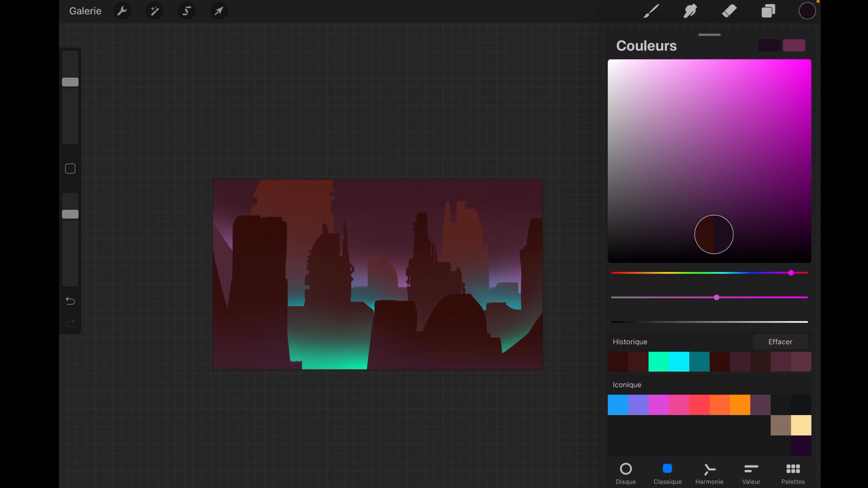Image resolution: width=868 pixels, height=488 pixels.
Task: Choose the dark orange Iconique swatch
Action: [x=719, y=405]
